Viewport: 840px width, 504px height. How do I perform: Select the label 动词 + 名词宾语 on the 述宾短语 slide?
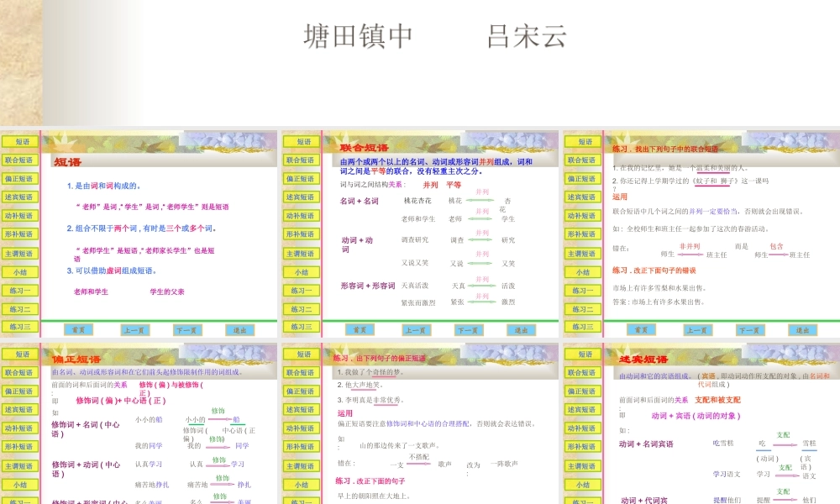point(646,444)
